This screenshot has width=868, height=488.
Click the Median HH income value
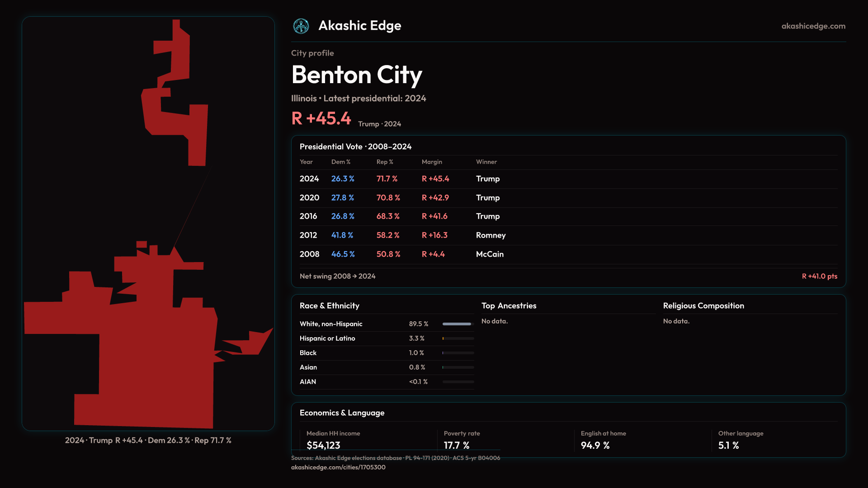[323, 446]
